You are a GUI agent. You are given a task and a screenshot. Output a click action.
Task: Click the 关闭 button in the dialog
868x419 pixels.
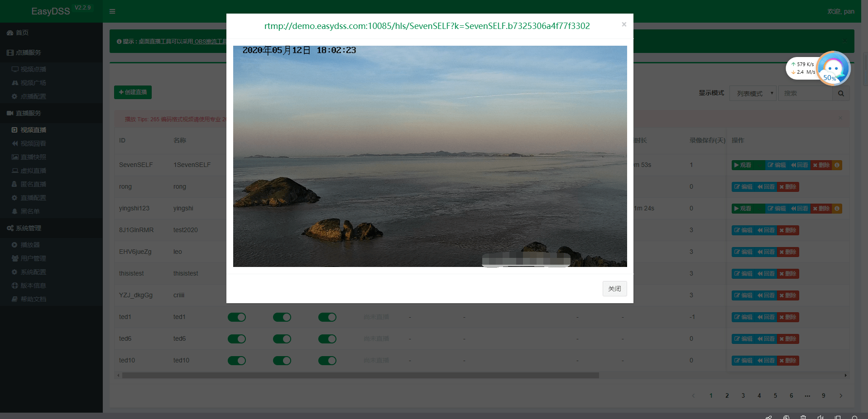tap(614, 289)
